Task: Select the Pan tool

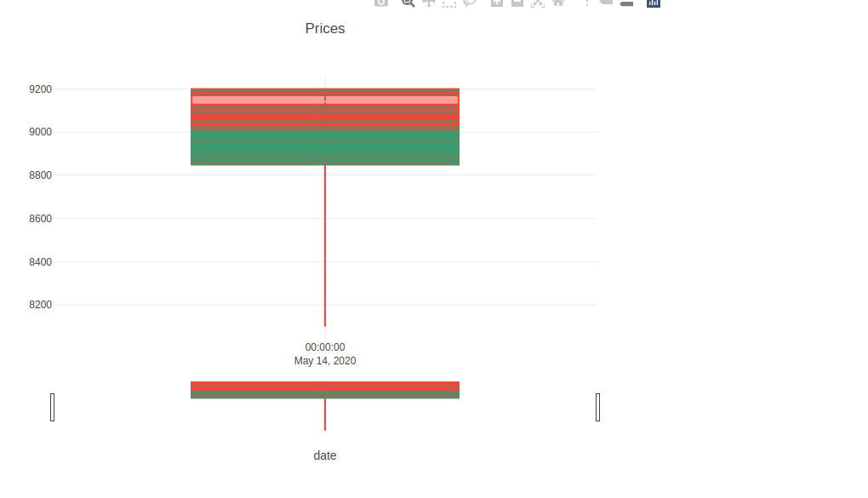Action: pyautogui.click(x=429, y=3)
